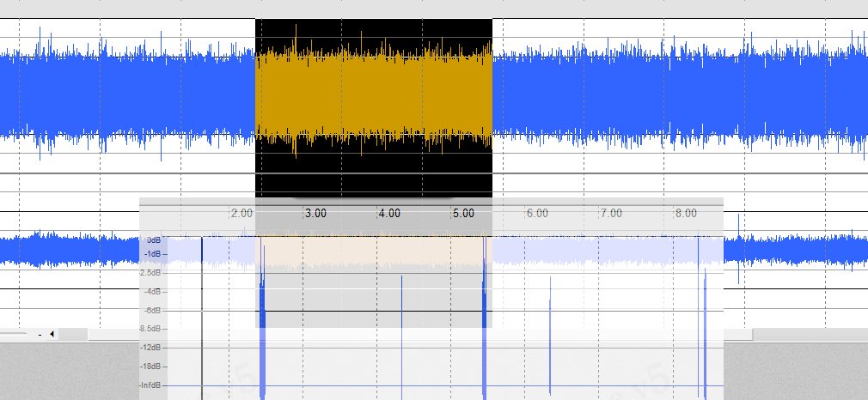Click the horizontal scrollbar left arrow

[52, 334]
